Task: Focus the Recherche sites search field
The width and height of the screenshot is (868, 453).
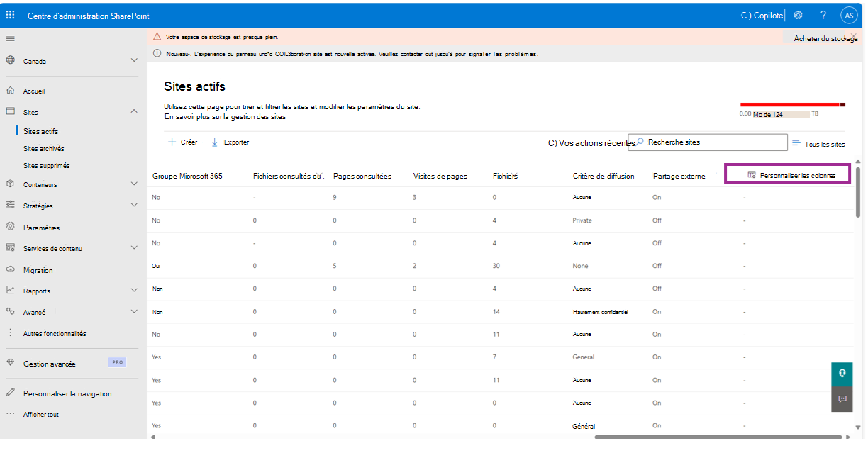Action: pyautogui.click(x=708, y=142)
